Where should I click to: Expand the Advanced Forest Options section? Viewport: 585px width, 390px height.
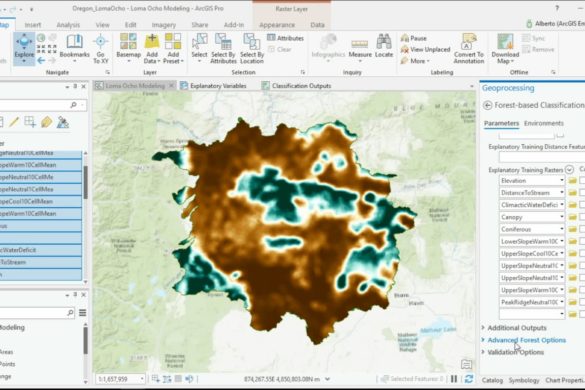pyautogui.click(x=526, y=340)
